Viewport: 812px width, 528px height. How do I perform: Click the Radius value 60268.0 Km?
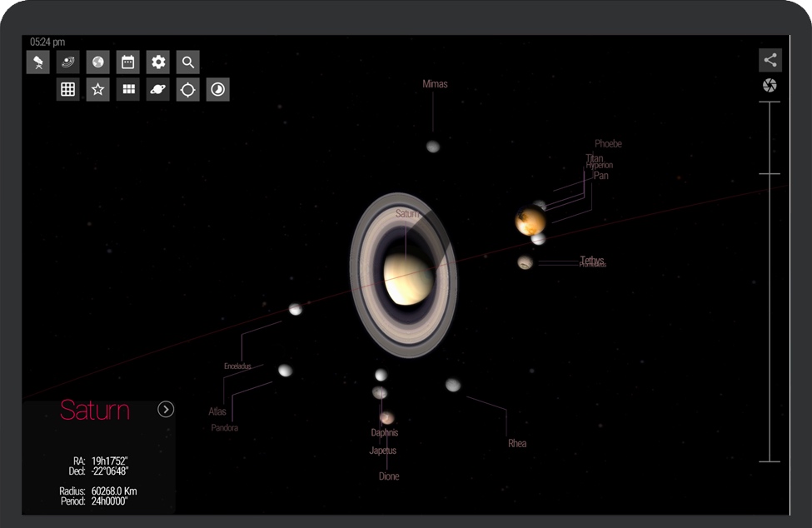coord(114,491)
